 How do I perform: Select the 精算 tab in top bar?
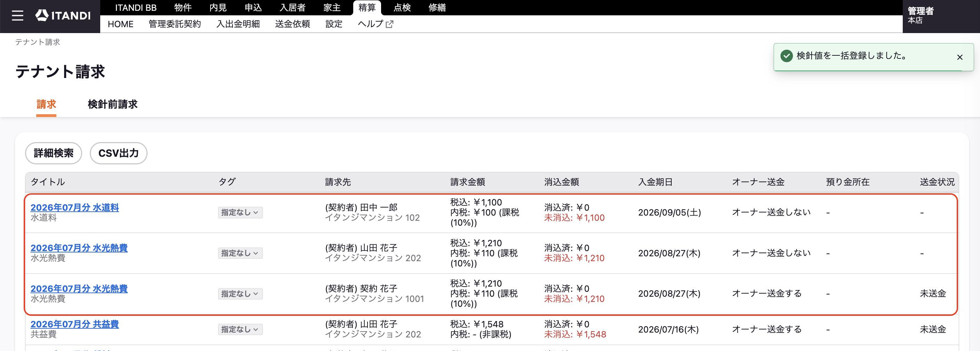(x=367, y=8)
